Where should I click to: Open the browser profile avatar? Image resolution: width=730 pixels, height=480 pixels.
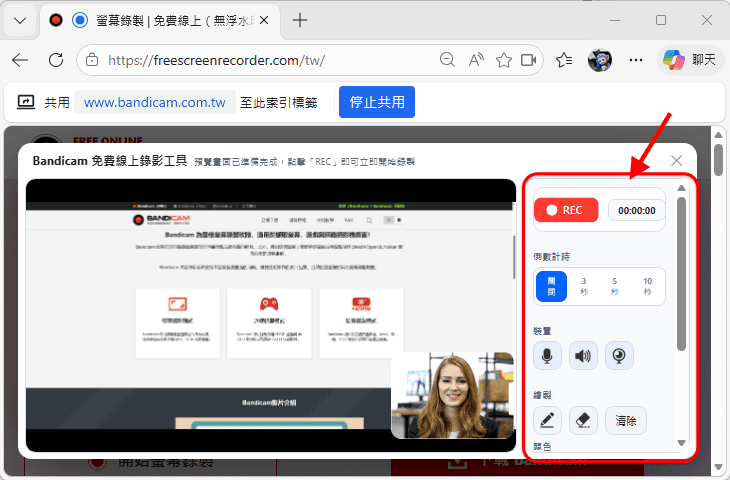[600, 60]
